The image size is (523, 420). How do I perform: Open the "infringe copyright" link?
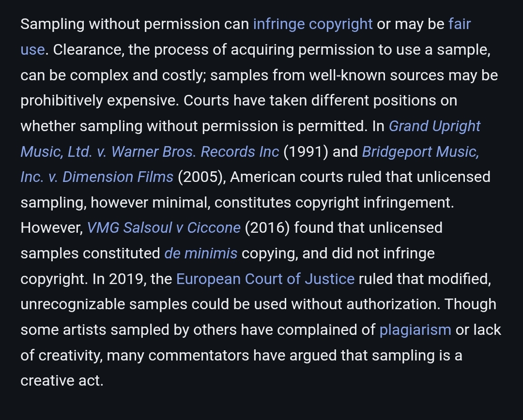[313, 24]
